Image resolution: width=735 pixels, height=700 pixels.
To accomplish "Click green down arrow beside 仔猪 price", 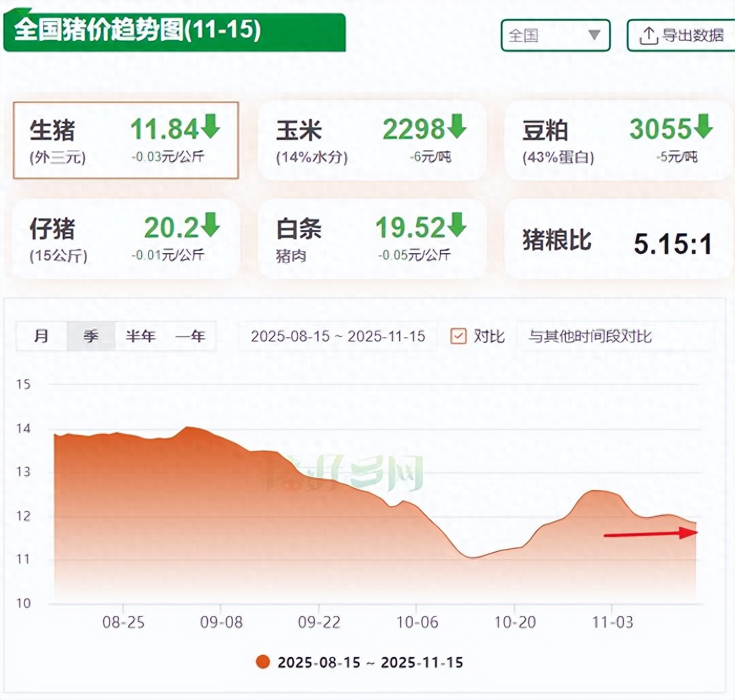I will pos(211,224).
